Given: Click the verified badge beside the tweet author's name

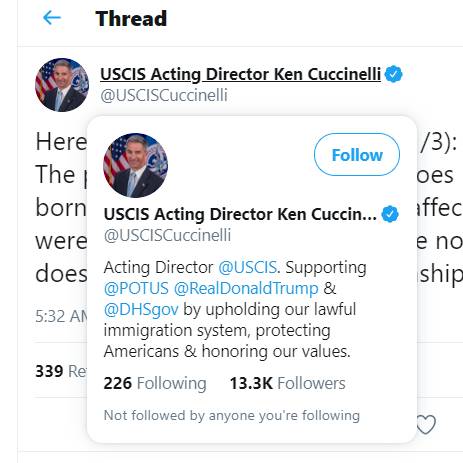Looking at the screenshot, I should (393, 74).
